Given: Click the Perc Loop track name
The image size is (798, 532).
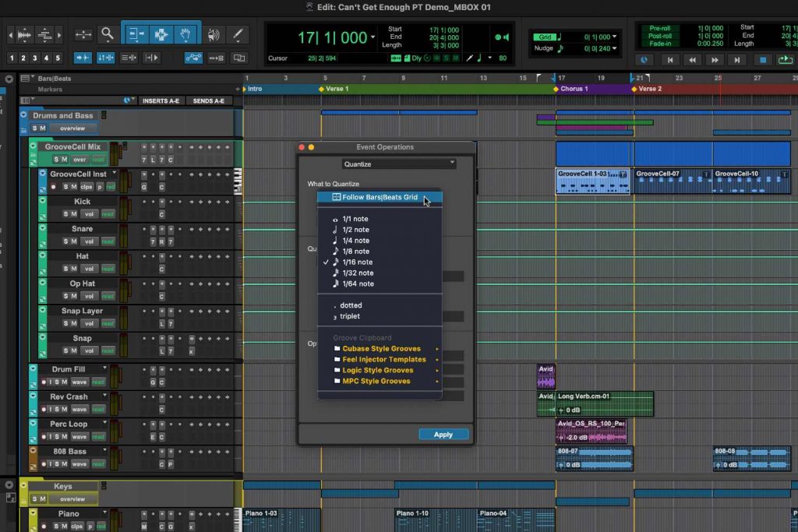Looking at the screenshot, I should click(x=69, y=425).
